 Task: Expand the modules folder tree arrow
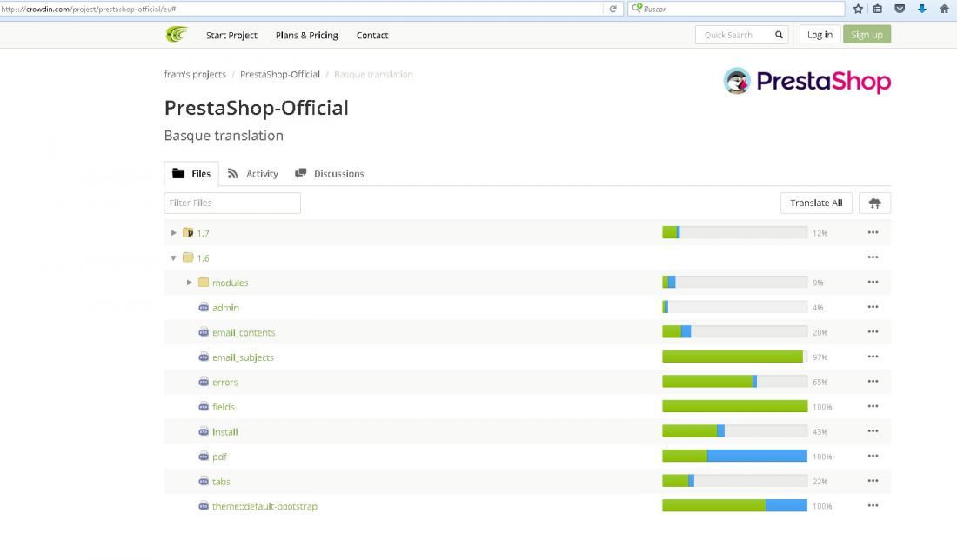[x=189, y=283]
